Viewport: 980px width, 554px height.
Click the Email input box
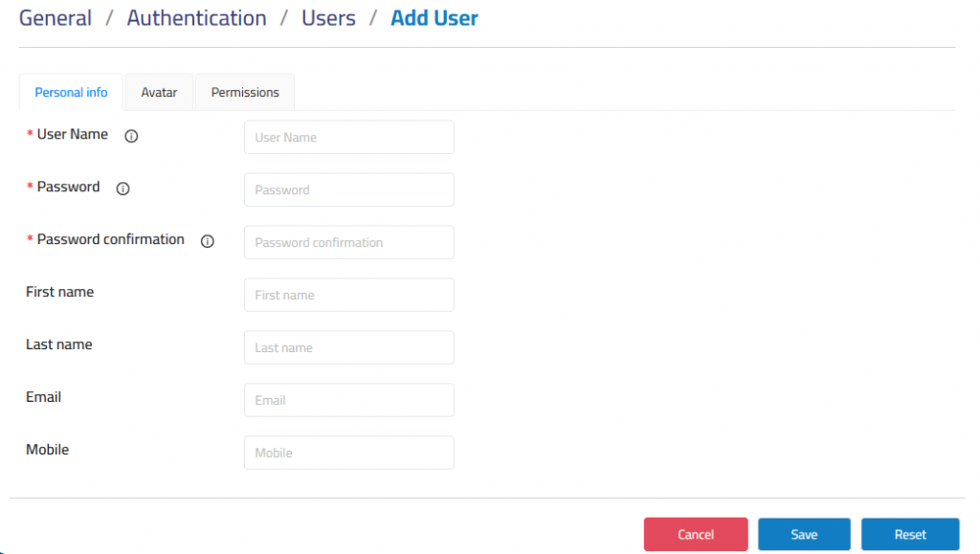348,400
